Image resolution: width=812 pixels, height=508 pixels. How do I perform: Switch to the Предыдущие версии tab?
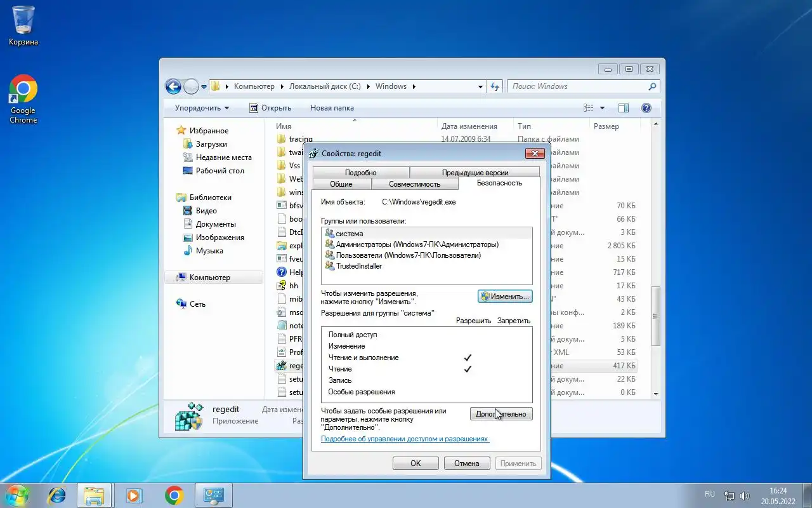(475, 173)
